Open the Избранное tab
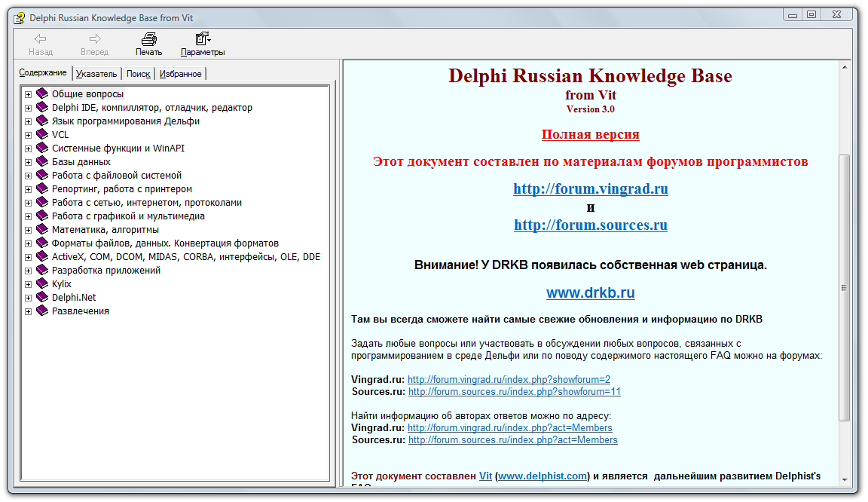868x502 pixels. click(181, 74)
